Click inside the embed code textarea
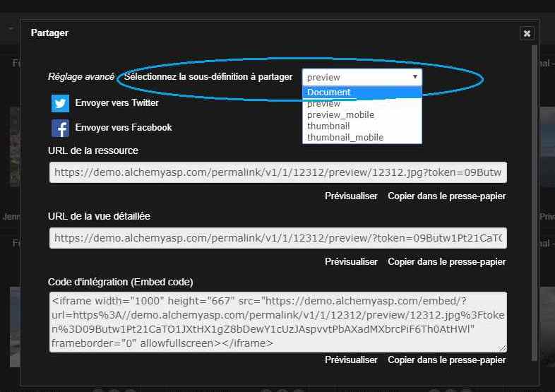 (x=278, y=322)
